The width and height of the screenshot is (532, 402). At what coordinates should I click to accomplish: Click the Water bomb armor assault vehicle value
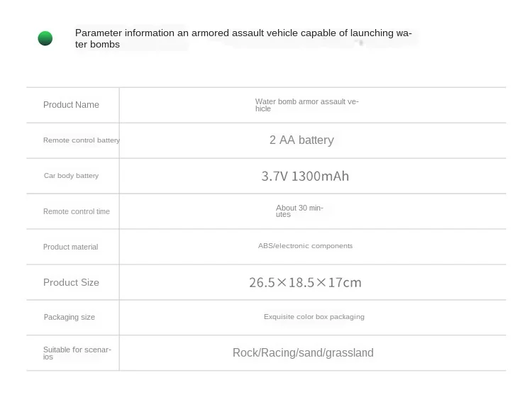pos(306,105)
